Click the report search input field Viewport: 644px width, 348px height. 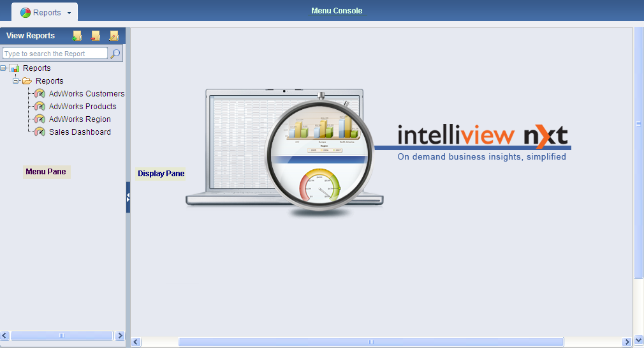click(x=55, y=54)
